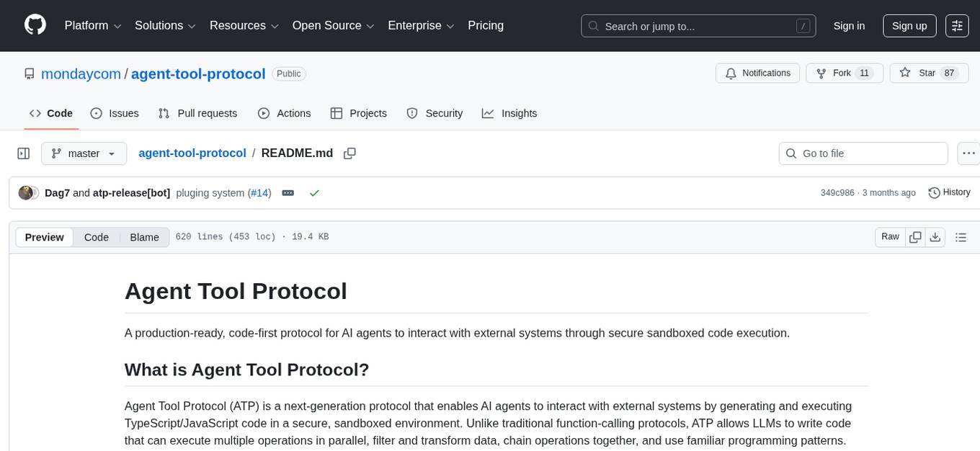Open pull request #14 link
The width and height of the screenshot is (980, 451).
[259, 192]
